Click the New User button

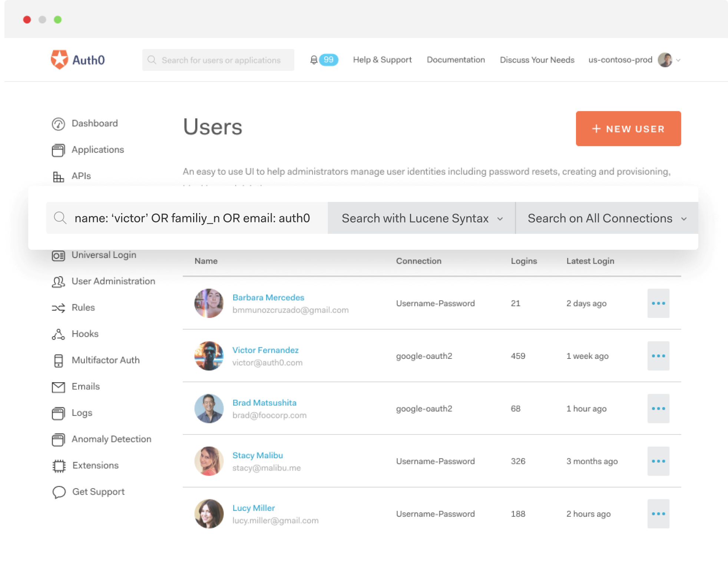point(628,129)
